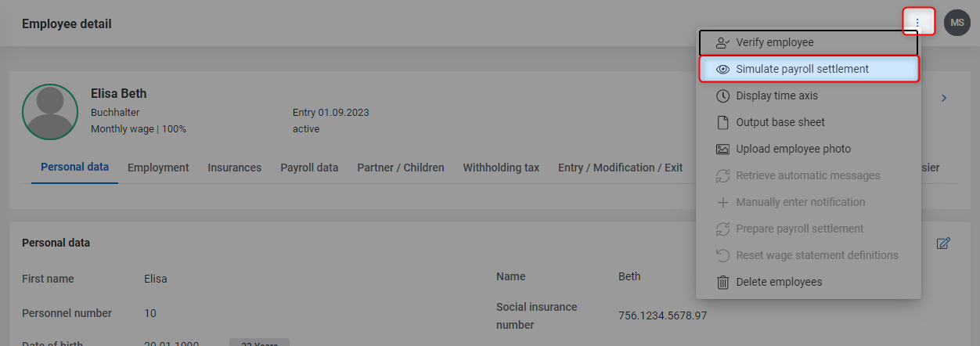
Task: Click the trash icon for Delete employees
Action: coord(722,282)
